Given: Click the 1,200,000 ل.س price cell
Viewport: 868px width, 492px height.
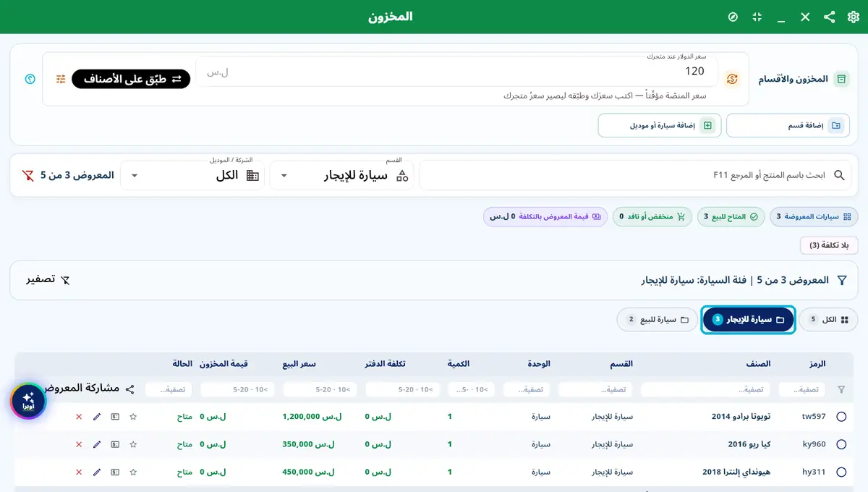Looking at the screenshot, I should tap(312, 417).
